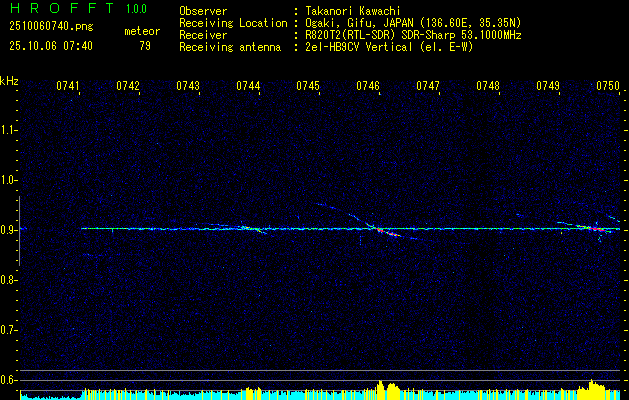Click the 'Receiver' field label

click(x=203, y=35)
